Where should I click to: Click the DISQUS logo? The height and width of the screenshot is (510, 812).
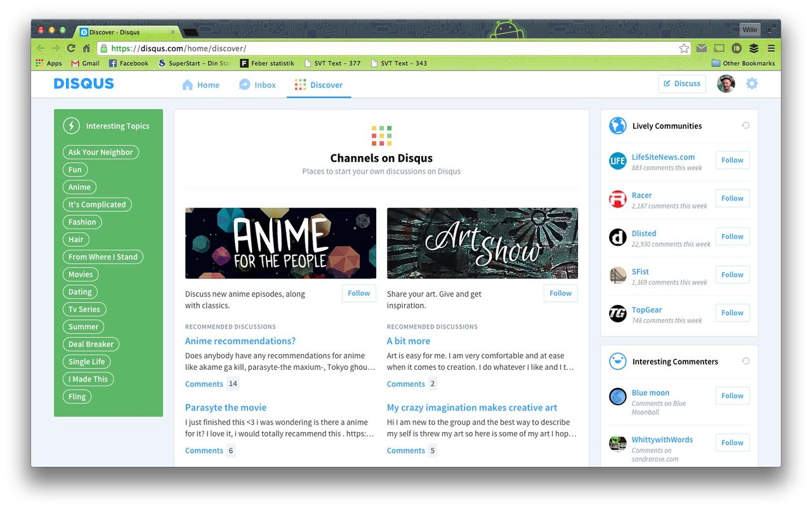pos(84,84)
